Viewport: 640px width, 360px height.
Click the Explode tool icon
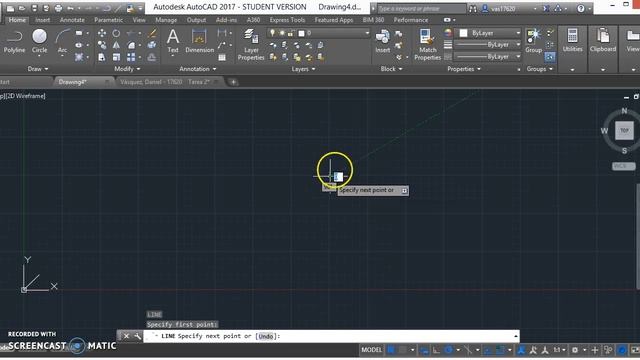[x=152, y=45]
